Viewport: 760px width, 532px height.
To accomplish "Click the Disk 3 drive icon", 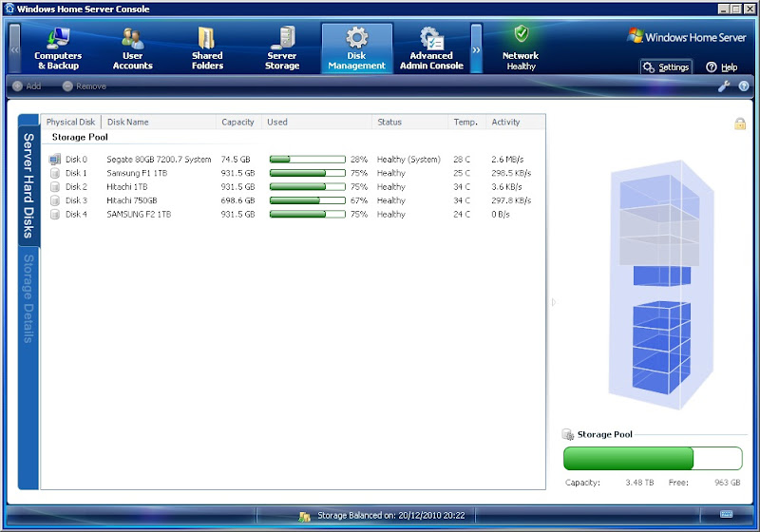I will coord(55,200).
